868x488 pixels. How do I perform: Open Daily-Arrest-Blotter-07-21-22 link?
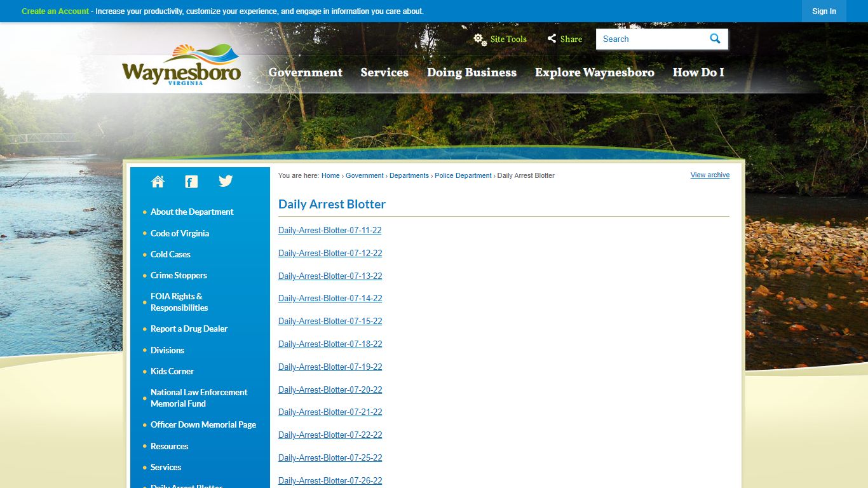pos(330,412)
